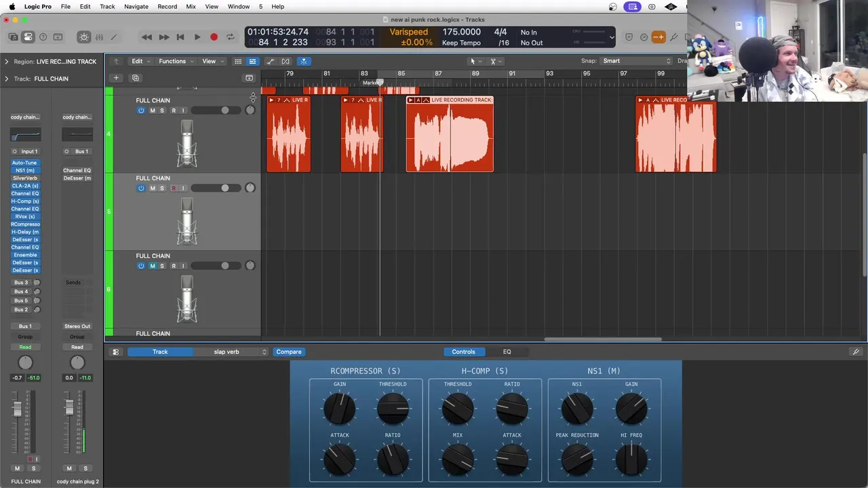Image resolution: width=868 pixels, height=488 pixels.
Task: Select the Track button in Smart Controls
Action: point(160,352)
